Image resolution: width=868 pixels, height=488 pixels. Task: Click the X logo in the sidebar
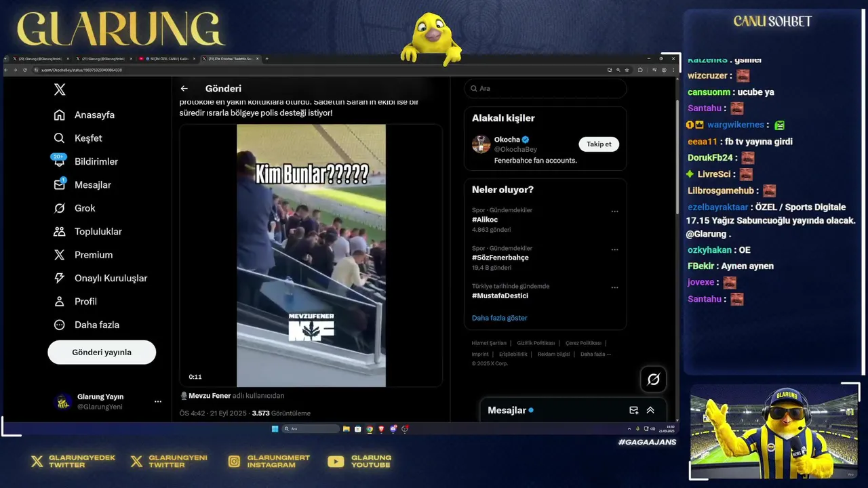[60, 89]
